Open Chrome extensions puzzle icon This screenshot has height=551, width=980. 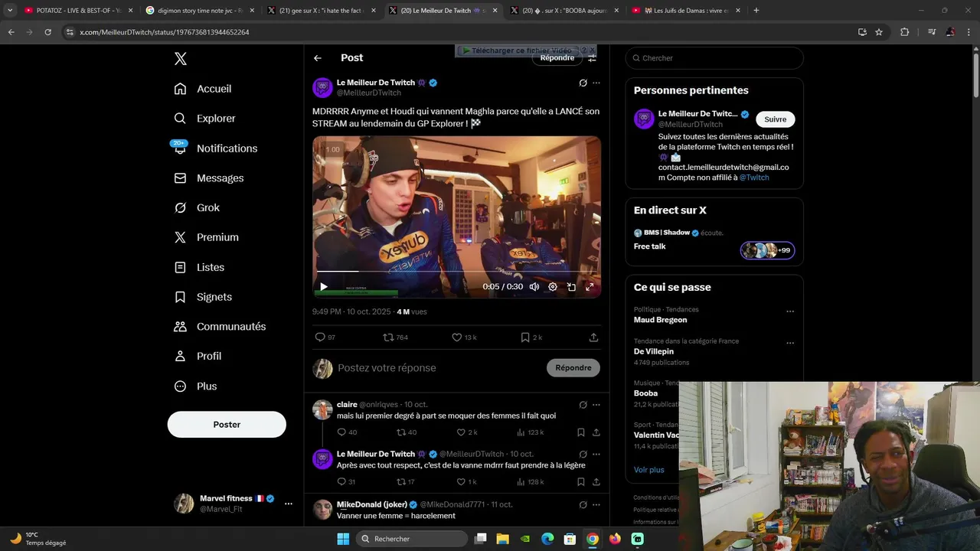pyautogui.click(x=905, y=32)
